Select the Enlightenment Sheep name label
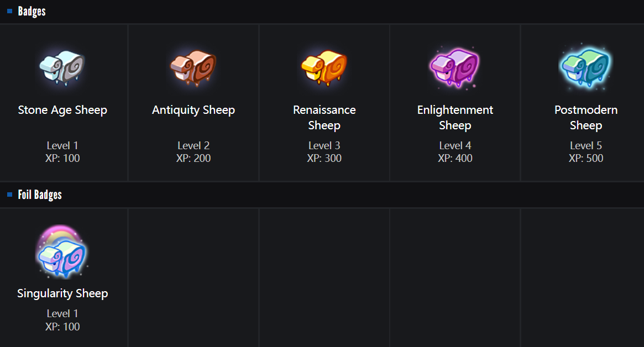The image size is (644, 347). [x=455, y=117]
